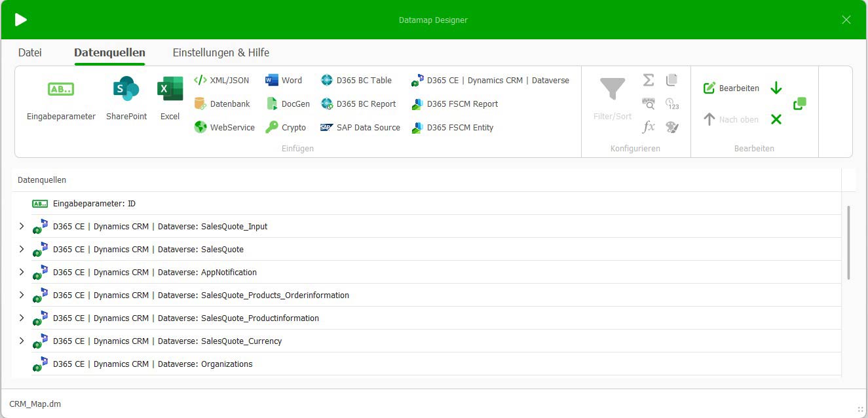Click the green duplicate squares icon
This screenshot has height=418, width=868.
click(799, 104)
